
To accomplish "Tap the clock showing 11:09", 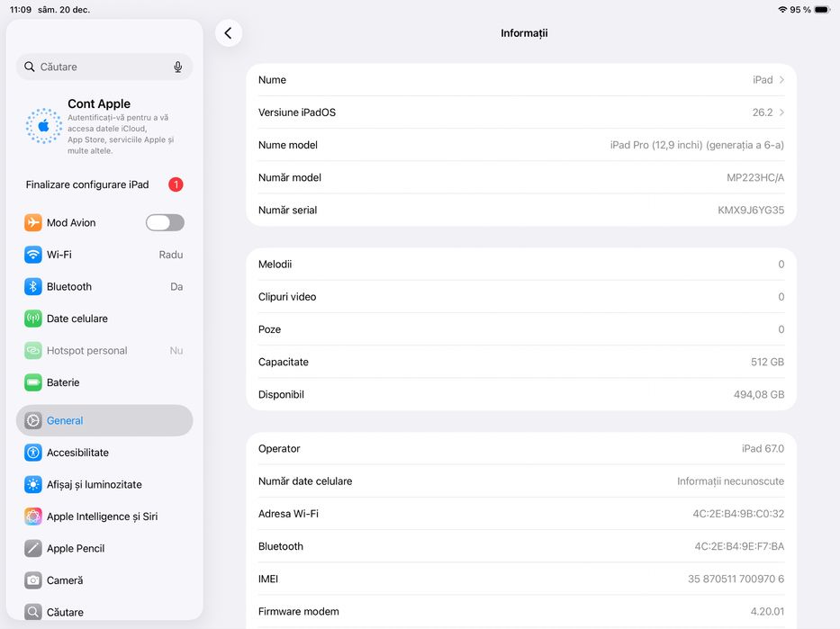I will (21, 10).
